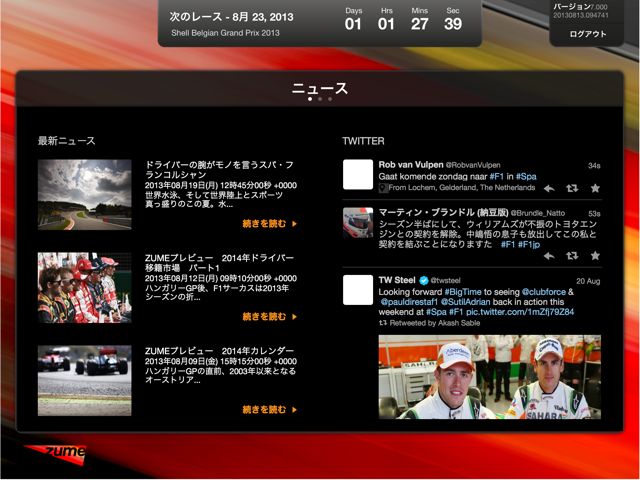Viewport: 640px width, 480px height.
Task: Click @RobvanVulpen handle
Action: click(473, 165)
